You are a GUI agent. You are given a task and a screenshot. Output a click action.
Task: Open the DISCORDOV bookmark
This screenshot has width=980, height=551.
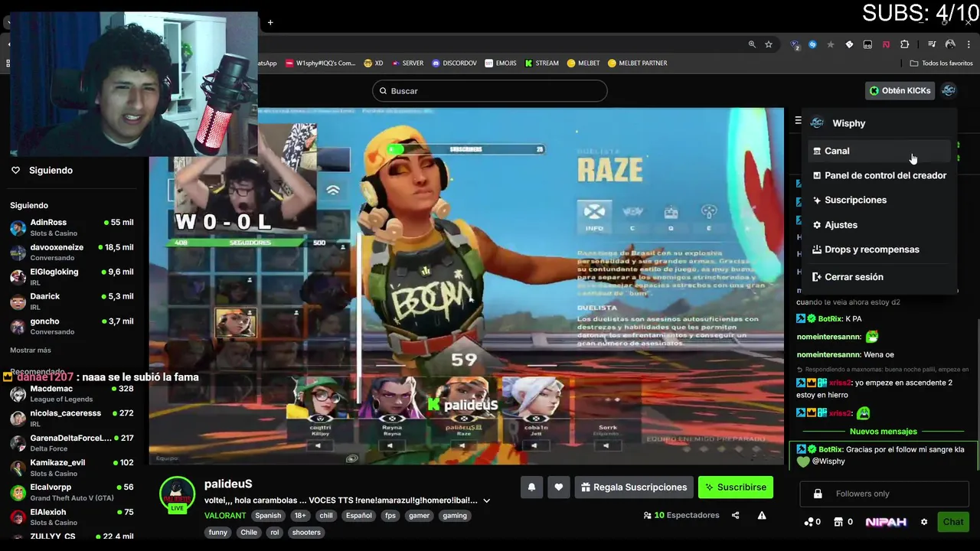454,64
